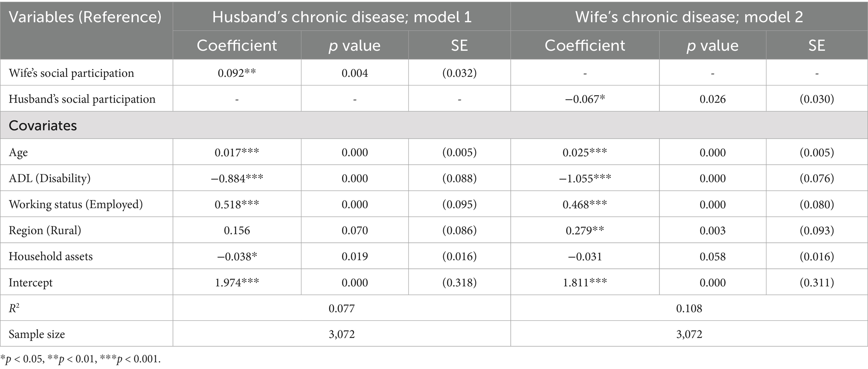Viewport: 868px width, 369px height.
Task: Select the Covariates section heading
Action: [43, 126]
